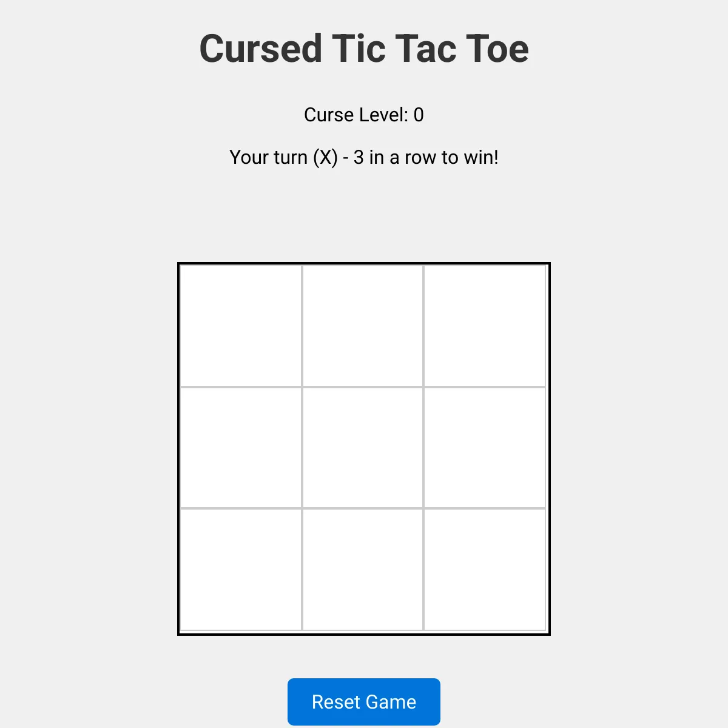Place X in the center square
The width and height of the screenshot is (728, 728).
[363, 448]
